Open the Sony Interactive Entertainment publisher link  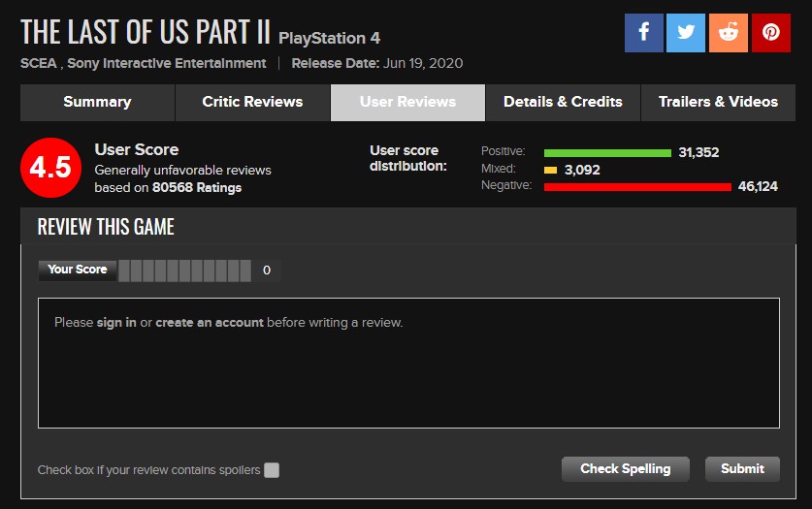click(x=167, y=64)
